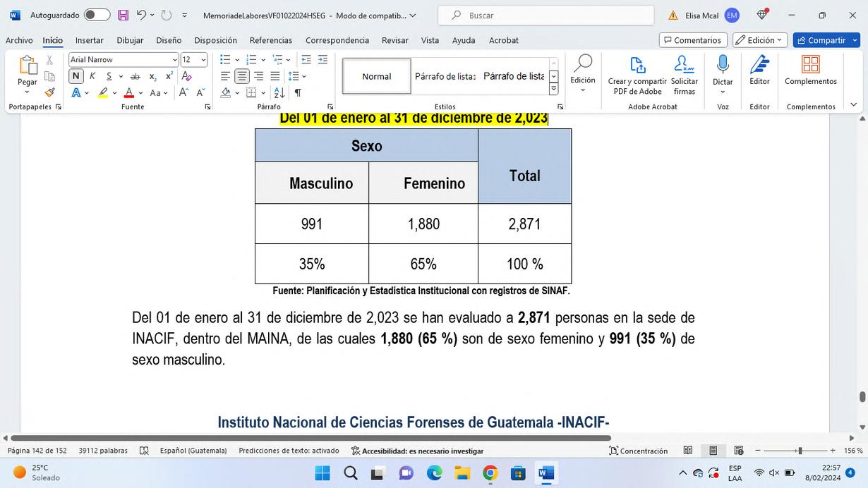This screenshot has width=868, height=488.
Task: Click the Cut scissors icon
Action: pos(49,60)
